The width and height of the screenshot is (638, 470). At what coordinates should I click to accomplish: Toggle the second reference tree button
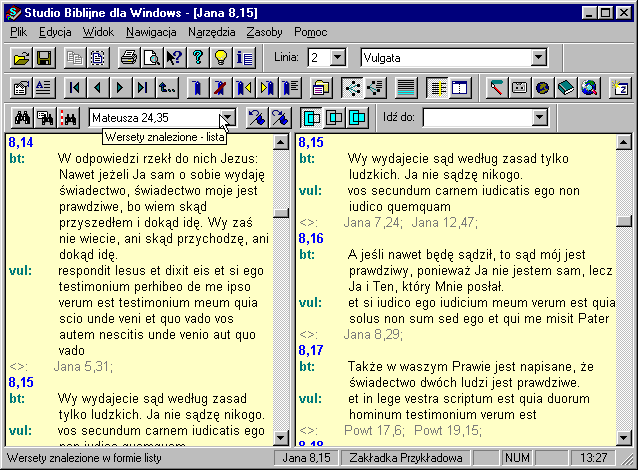375,87
